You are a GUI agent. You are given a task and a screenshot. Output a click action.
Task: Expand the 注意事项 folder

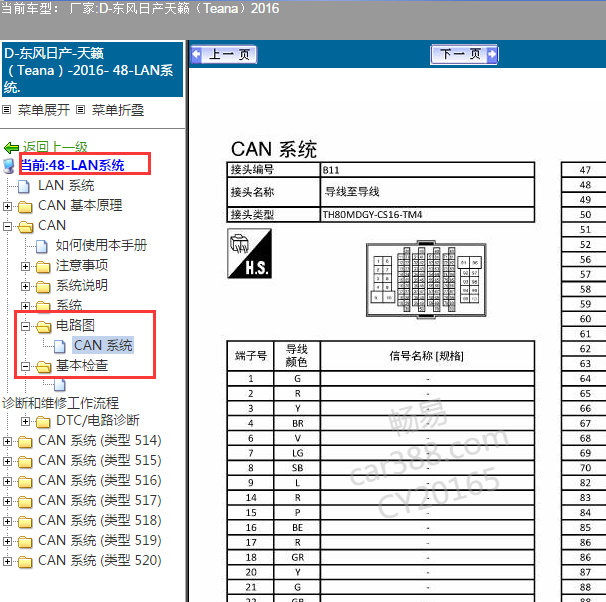pyautogui.click(x=25, y=266)
